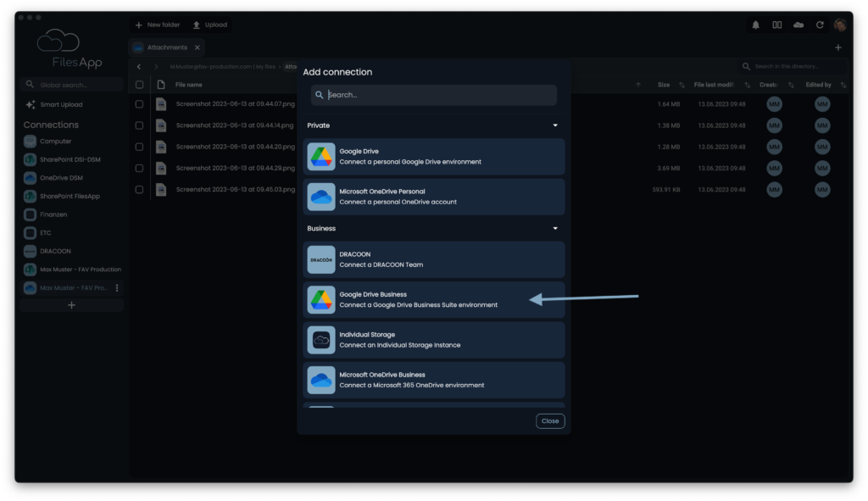Click the Search in this directory field
868x501 pixels.
pos(793,66)
